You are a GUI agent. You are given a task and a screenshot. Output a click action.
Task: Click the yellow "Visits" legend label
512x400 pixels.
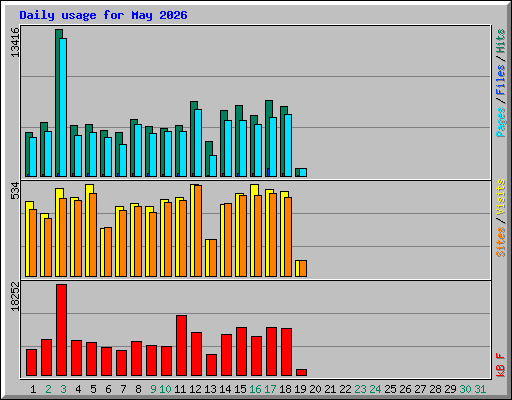[x=501, y=197]
